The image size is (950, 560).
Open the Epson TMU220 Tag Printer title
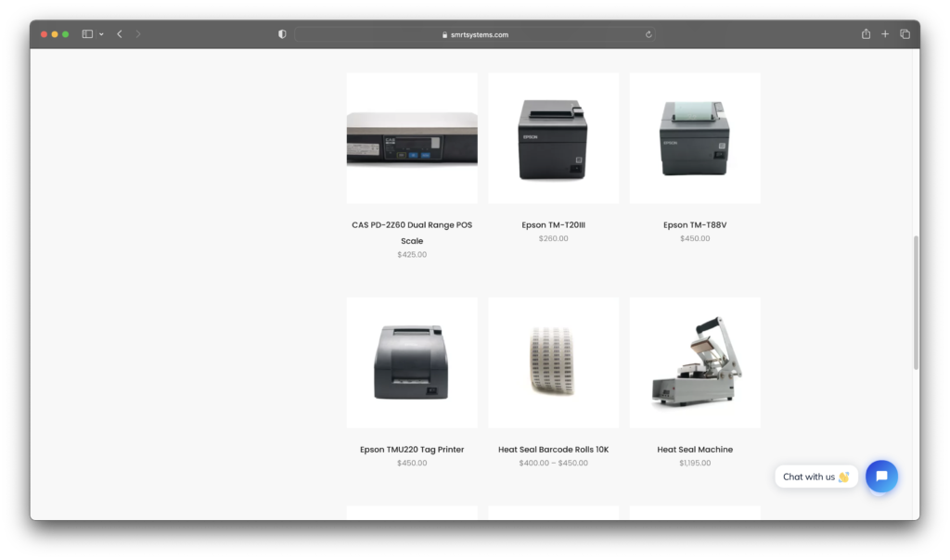(412, 450)
